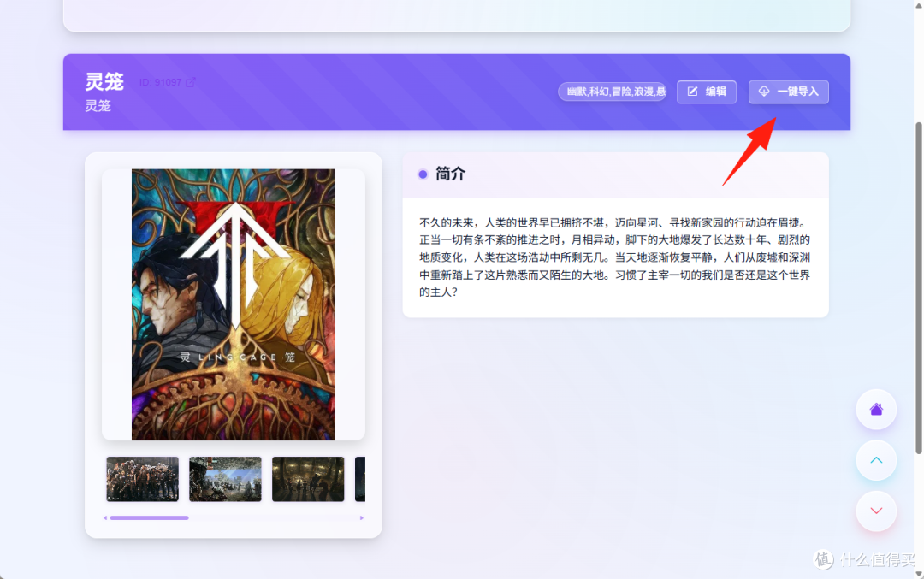924x579 pixels.
Task: Select the third dark hall still thumbnail
Action: pos(308,479)
